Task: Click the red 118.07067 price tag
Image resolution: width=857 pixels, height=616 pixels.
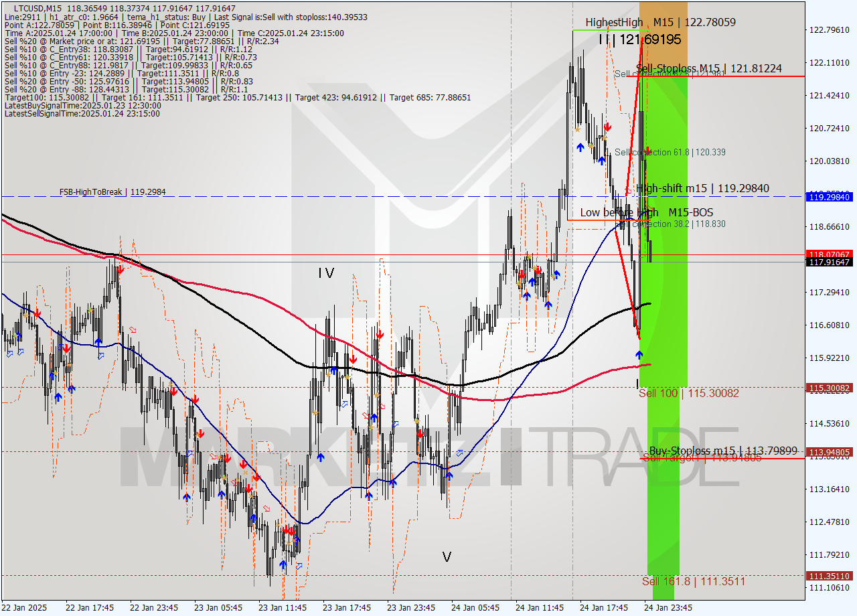Action: point(830,254)
